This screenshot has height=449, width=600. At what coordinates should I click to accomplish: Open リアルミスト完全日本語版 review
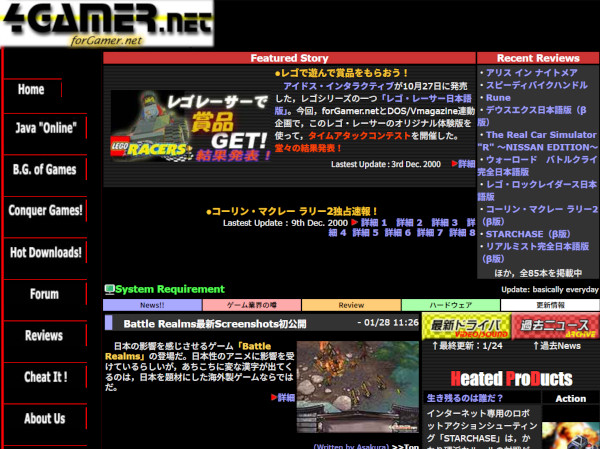tap(533, 252)
